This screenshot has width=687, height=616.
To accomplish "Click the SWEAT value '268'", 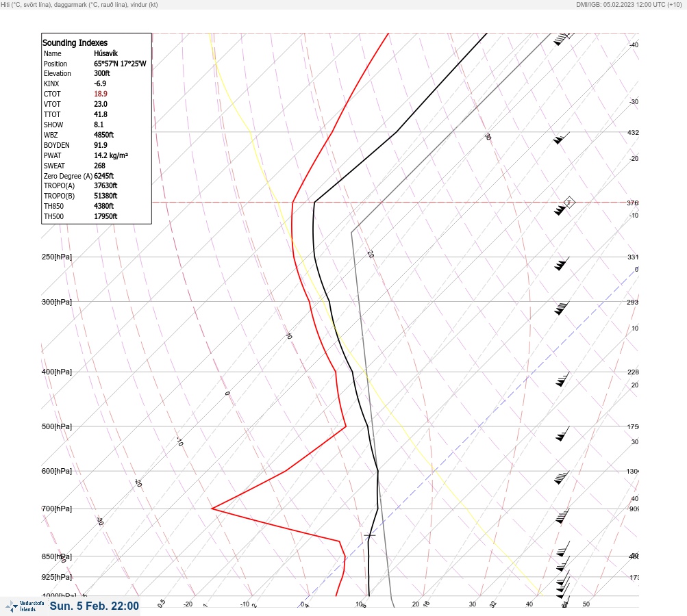I will click(99, 166).
